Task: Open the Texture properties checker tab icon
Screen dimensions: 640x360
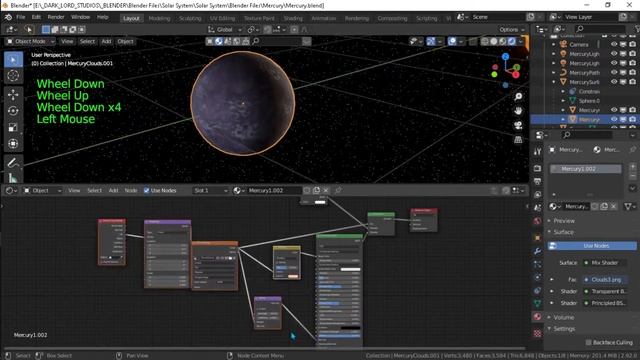Action: [538, 333]
